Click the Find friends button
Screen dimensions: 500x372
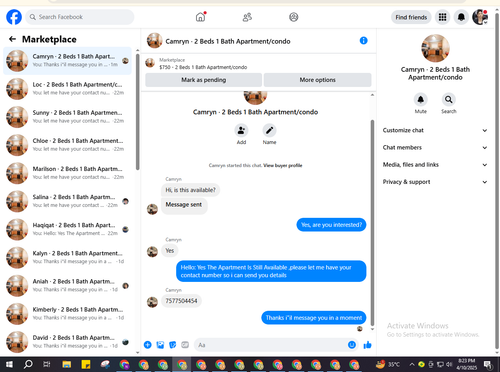[x=411, y=17]
